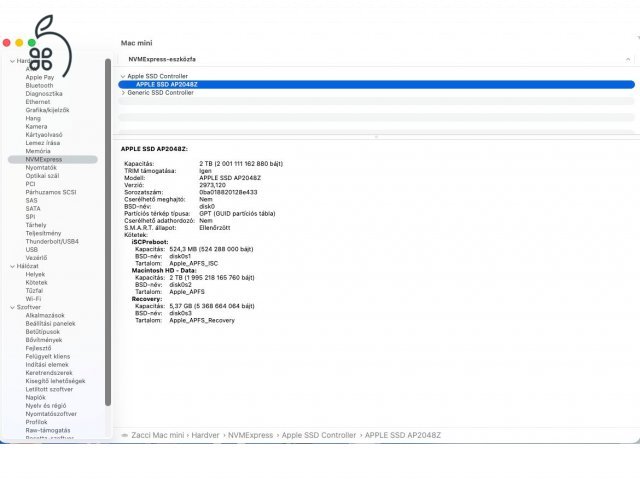Select Ethernet in the sidebar

[38, 102]
